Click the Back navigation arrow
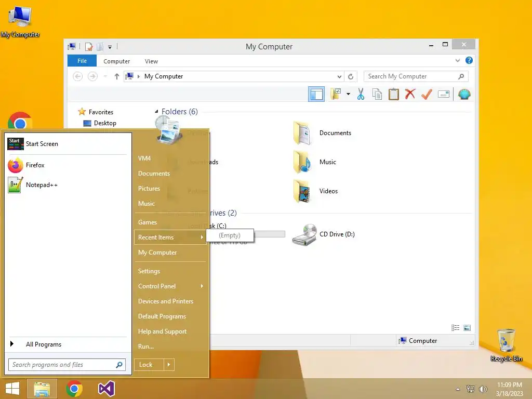 pyautogui.click(x=78, y=76)
